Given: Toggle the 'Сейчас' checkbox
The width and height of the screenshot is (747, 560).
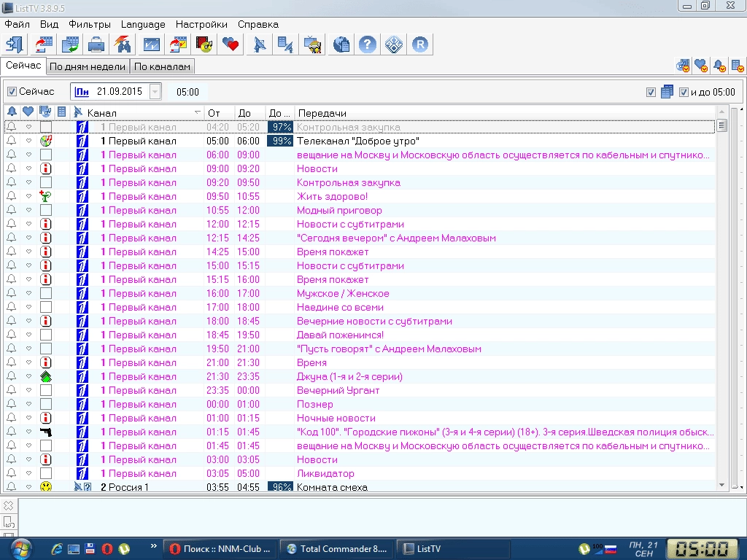Looking at the screenshot, I should pos(12,91).
